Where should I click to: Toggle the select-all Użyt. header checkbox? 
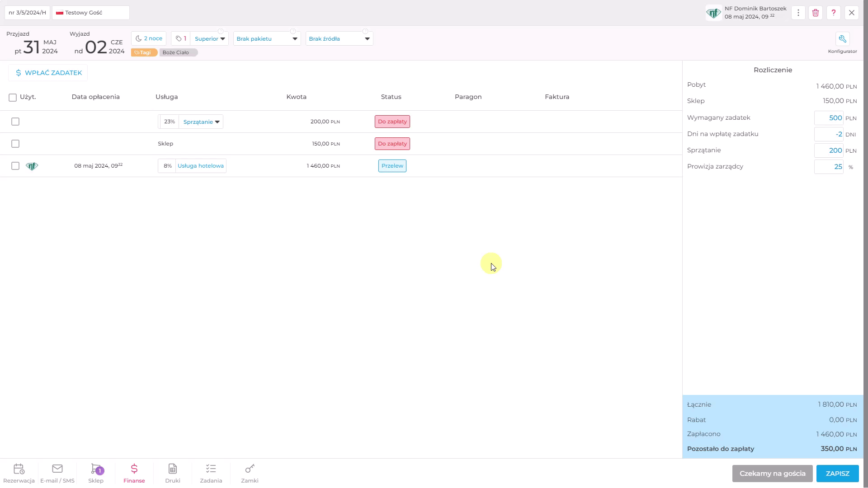13,98
